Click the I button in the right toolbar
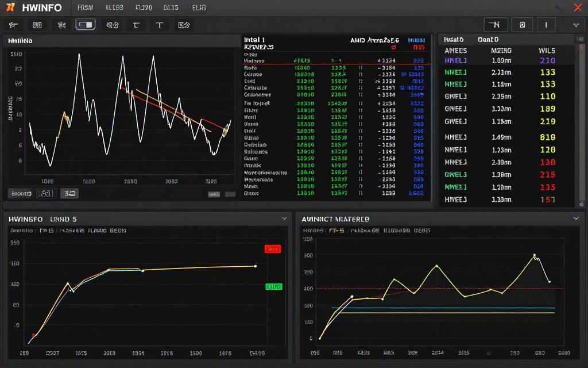588x368 pixels. [546, 25]
